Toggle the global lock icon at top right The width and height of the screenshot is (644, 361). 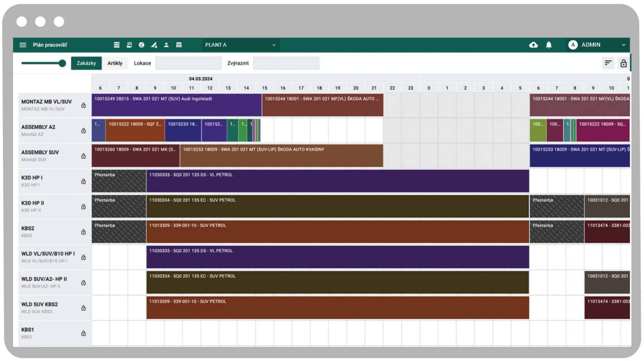(623, 63)
